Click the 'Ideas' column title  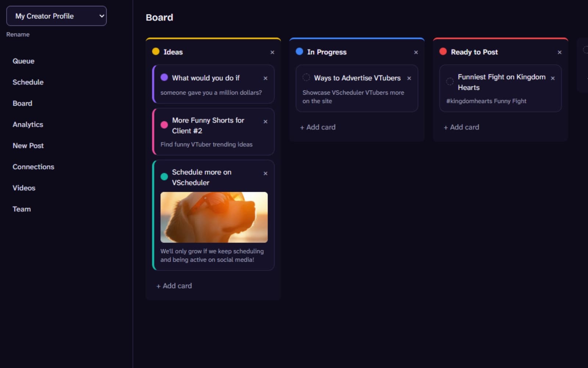click(173, 52)
